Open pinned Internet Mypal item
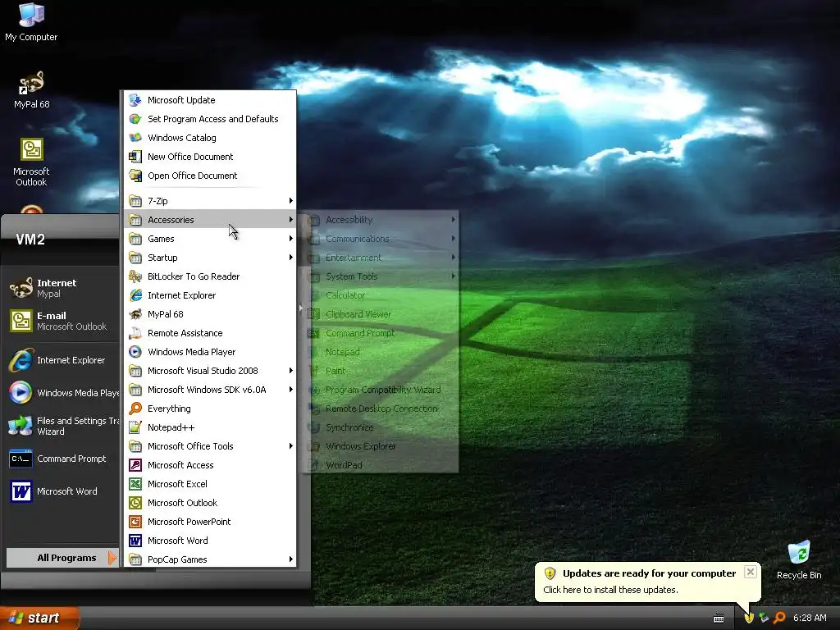This screenshot has width=840, height=630. (x=62, y=288)
